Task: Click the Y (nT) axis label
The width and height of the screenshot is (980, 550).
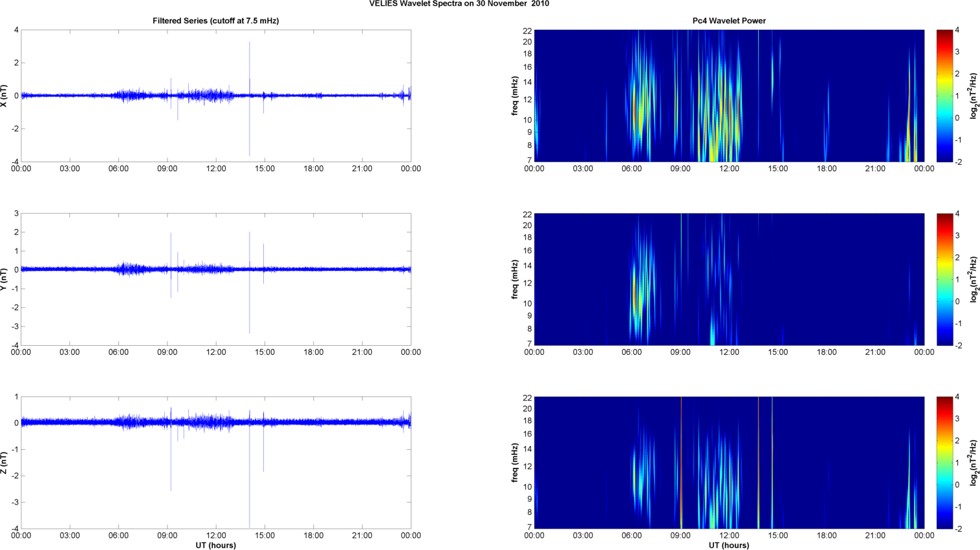Action: tap(5, 279)
